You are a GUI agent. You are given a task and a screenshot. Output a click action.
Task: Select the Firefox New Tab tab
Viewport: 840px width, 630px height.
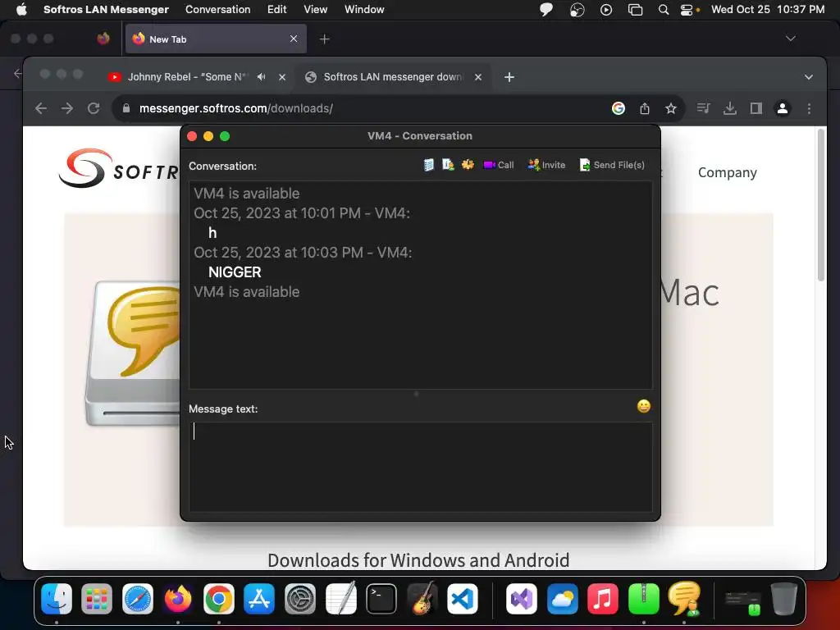[216, 39]
